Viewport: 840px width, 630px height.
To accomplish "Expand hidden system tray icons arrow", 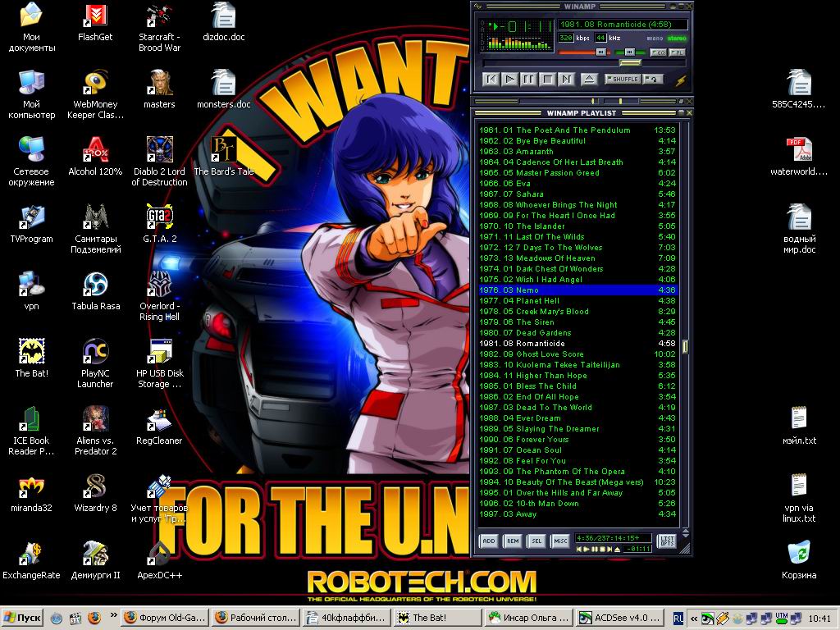I will [694, 619].
